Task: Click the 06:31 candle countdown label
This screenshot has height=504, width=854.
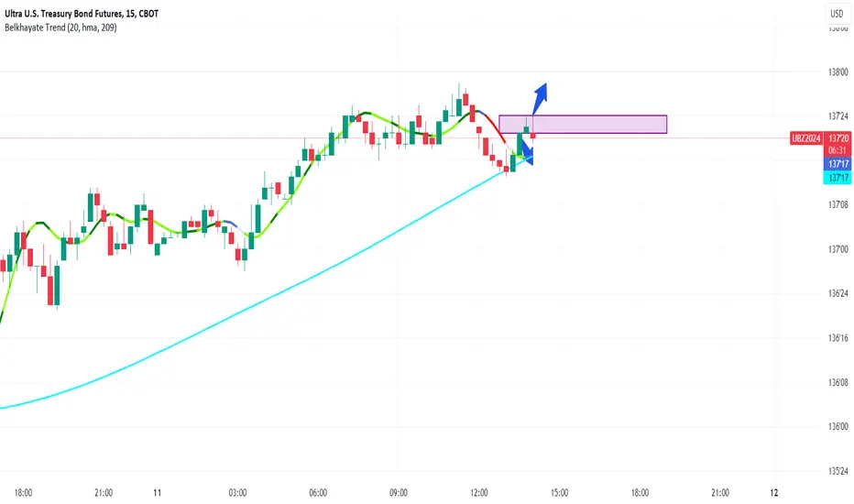Action: (838, 150)
